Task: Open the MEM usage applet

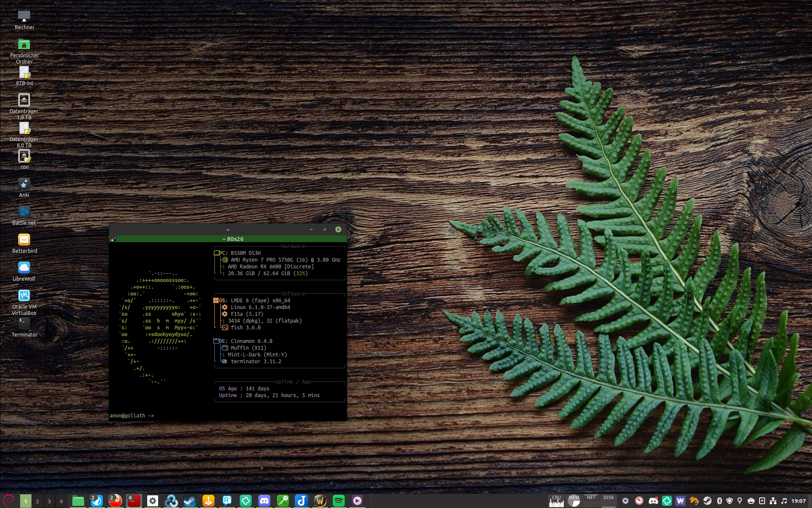Action: (x=574, y=501)
